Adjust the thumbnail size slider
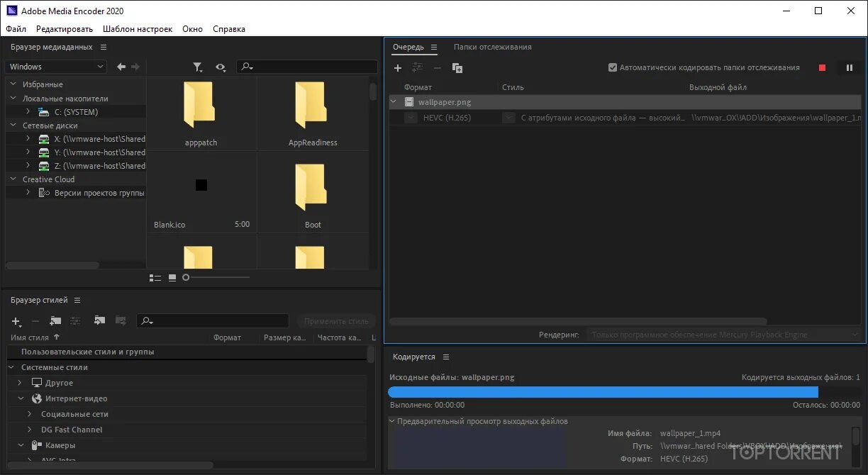Viewport: 868px width, 475px height. click(x=186, y=278)
